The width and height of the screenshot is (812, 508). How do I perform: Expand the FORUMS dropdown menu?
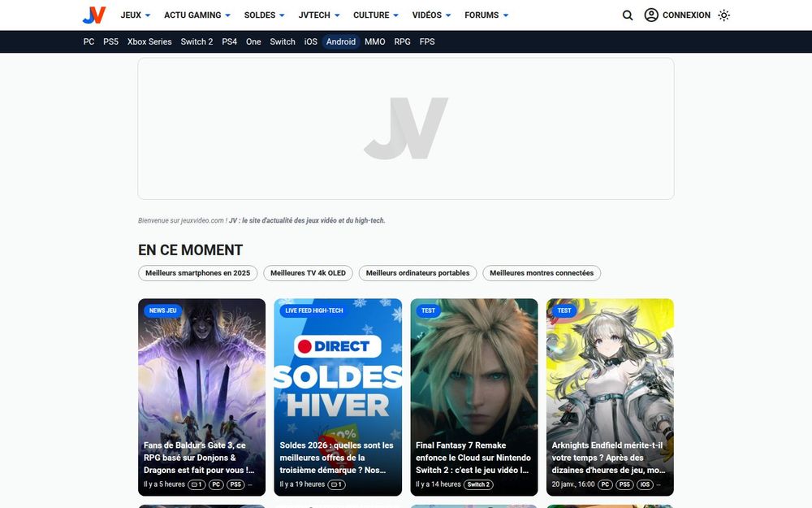[x=486, y=15]
